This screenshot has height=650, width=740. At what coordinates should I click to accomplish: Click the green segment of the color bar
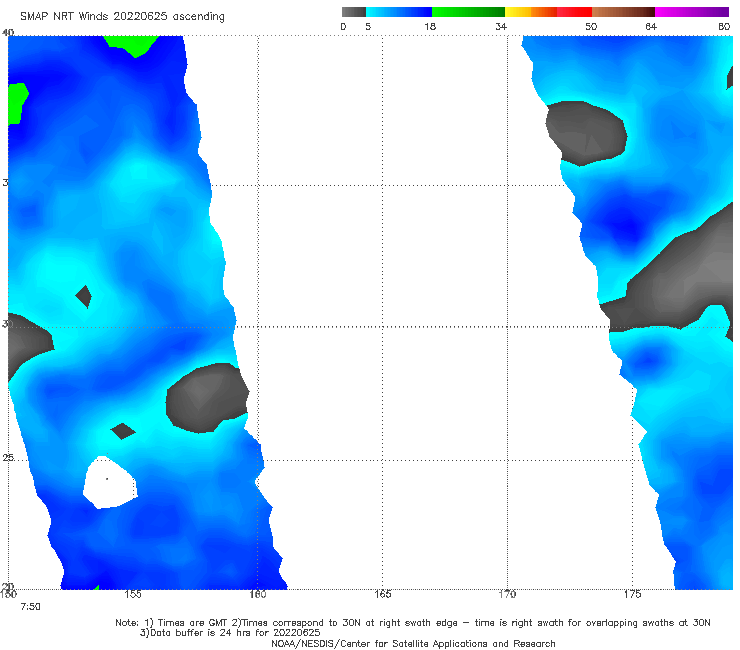point(468,12)
